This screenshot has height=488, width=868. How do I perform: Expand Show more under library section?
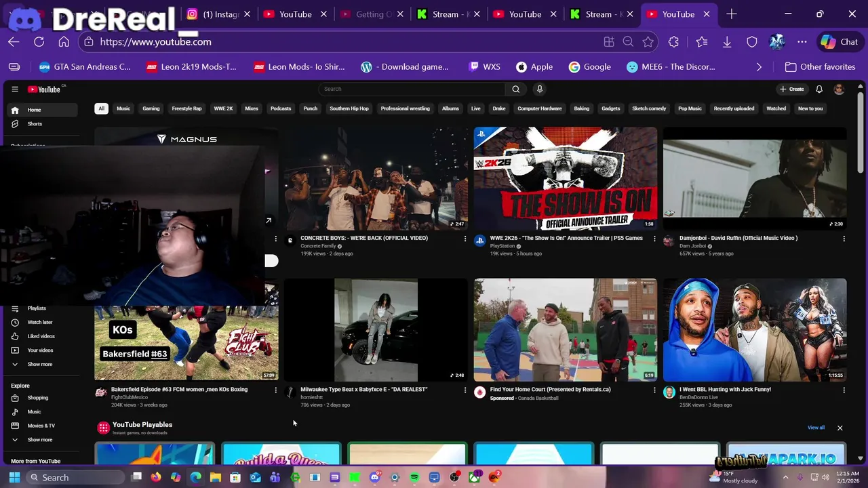click(x=41, y=365)
